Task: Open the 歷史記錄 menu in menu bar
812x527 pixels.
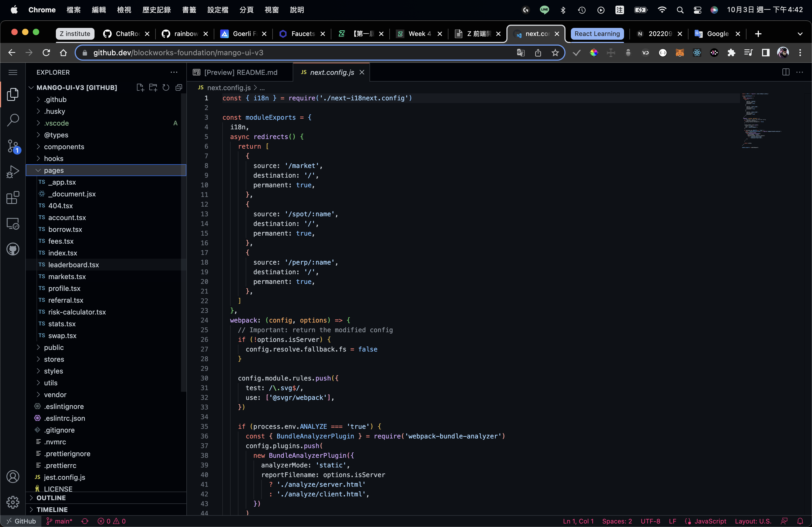Action: pyautogui.click(x=156, y=10)
